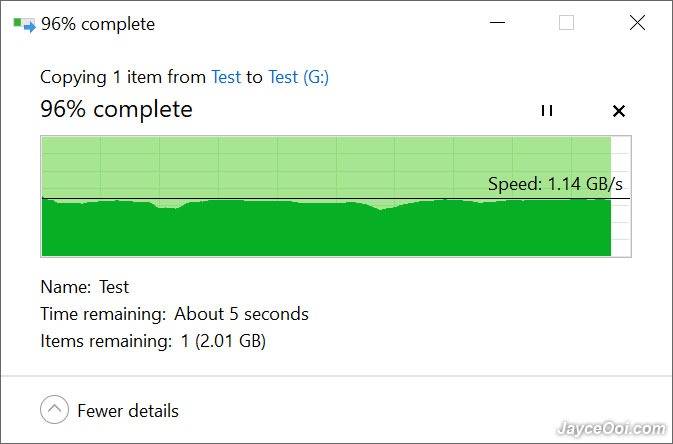Click the dark green throughput graph area

[326, 230]
